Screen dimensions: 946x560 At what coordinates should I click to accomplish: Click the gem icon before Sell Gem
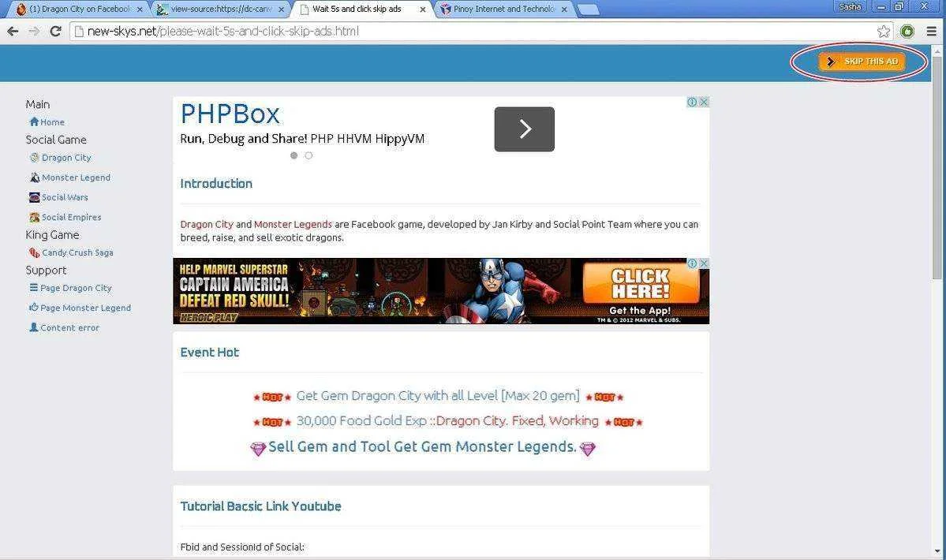(x=258, y=449)
